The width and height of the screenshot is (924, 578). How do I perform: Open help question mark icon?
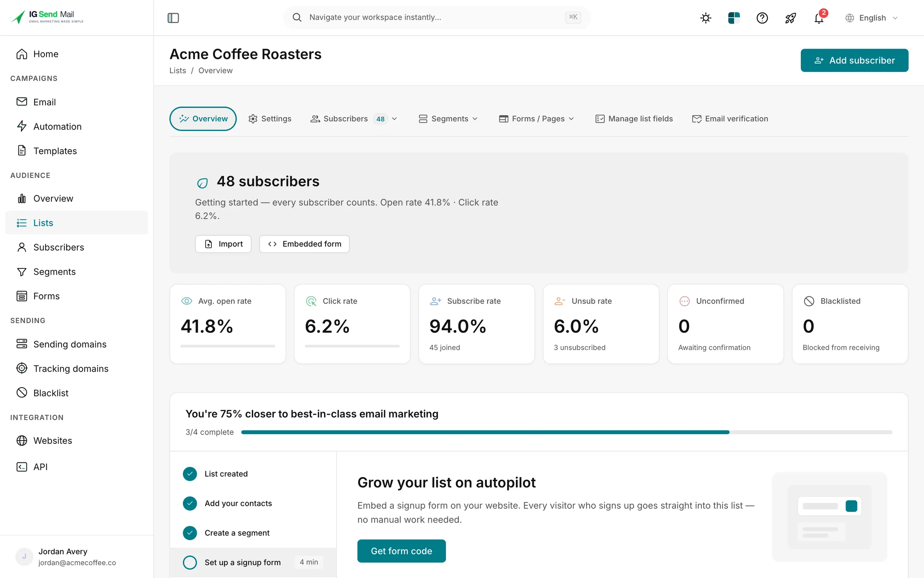tap(762, 18)
